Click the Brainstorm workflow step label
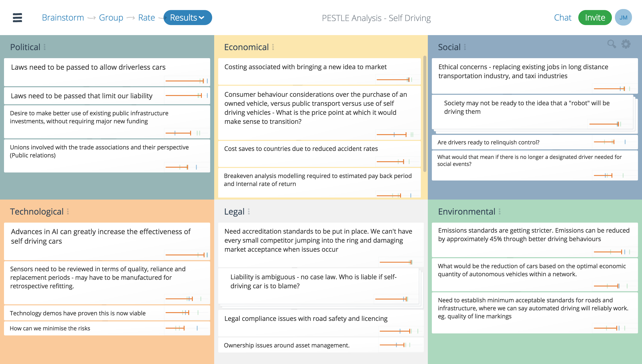Screen dimensions: 642x364 tap(63, 18)
